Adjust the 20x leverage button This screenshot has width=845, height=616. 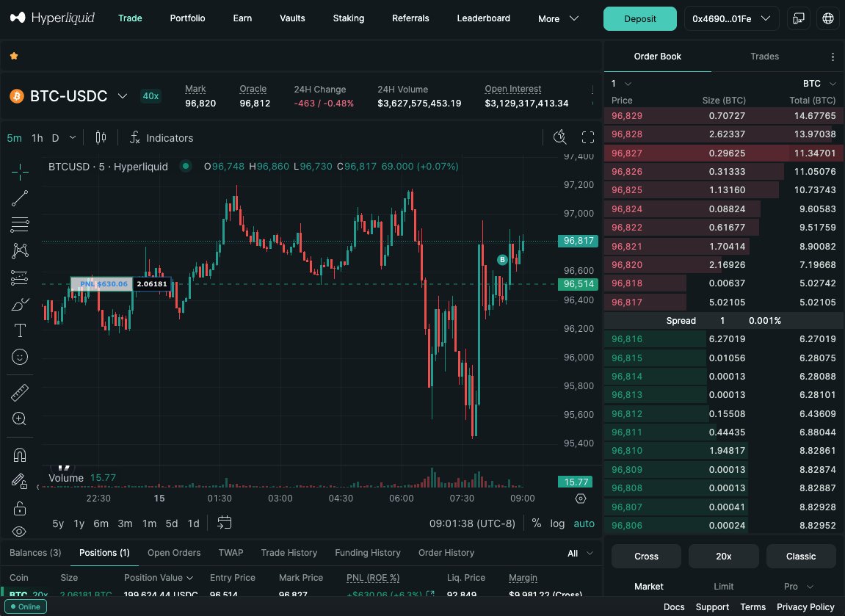(723, 557)
